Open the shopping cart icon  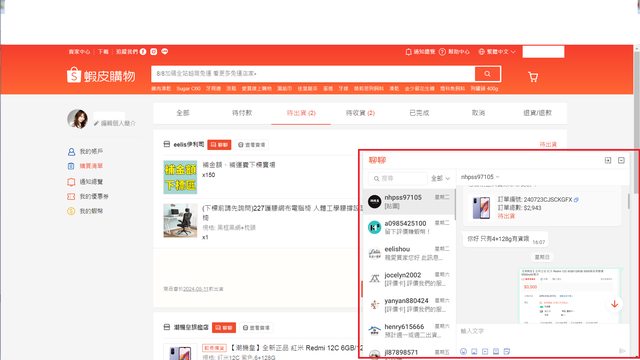(x=533, y=77)
